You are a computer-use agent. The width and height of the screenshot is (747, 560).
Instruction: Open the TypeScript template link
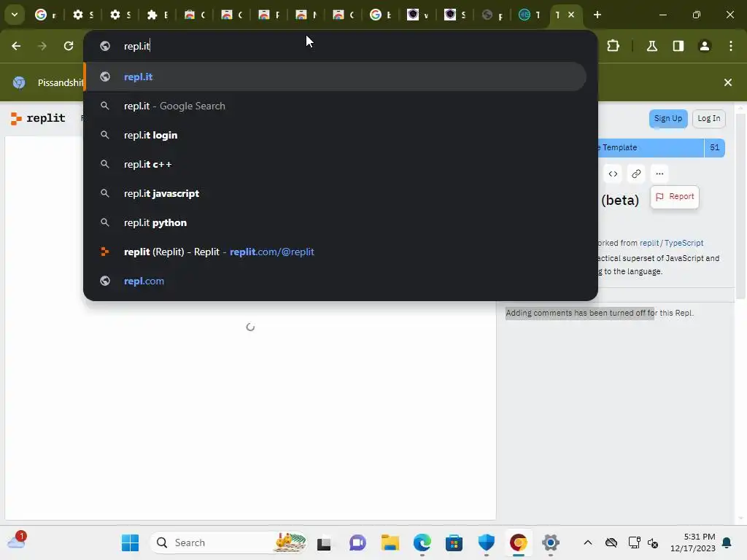point(684,243)
